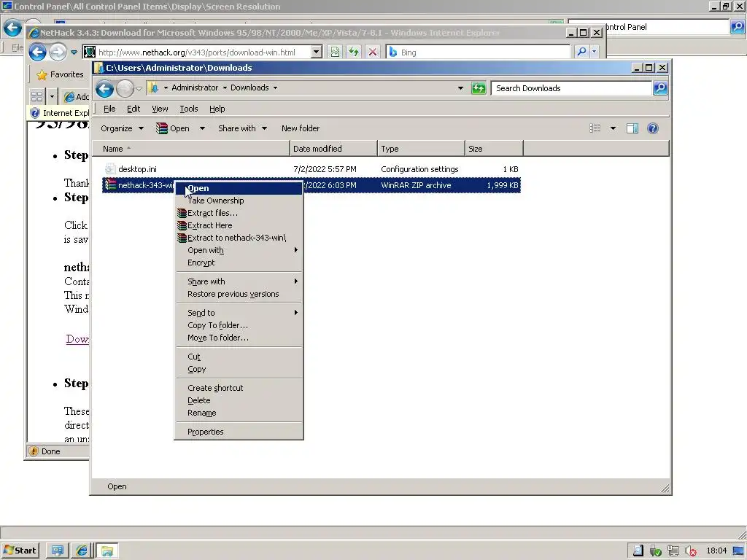Click desktop.ini file icon
This screenshot has width=747, height=560.
click(x=111, y=169)
